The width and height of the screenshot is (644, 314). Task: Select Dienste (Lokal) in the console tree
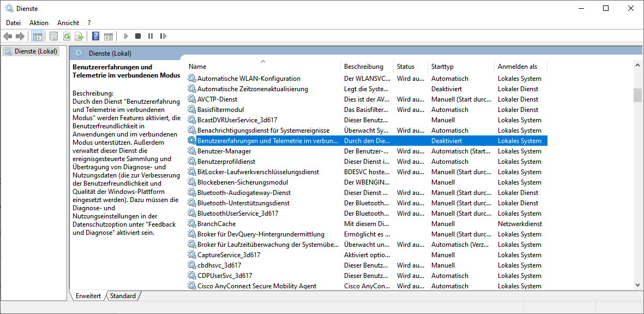[x=35, y=51]
